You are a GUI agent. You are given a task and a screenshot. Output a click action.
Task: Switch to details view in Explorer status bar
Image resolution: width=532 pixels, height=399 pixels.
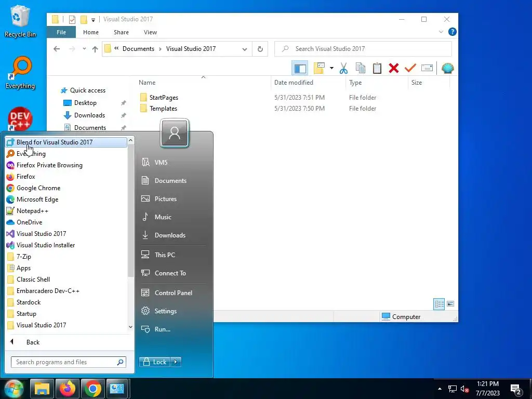[x=439, y=304]
